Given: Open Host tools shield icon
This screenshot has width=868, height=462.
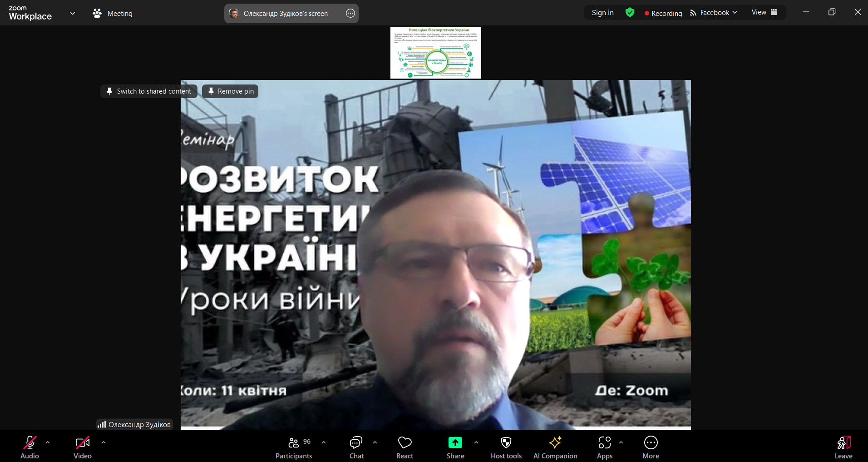Looking at the screenshot, I should click(506, 442).
